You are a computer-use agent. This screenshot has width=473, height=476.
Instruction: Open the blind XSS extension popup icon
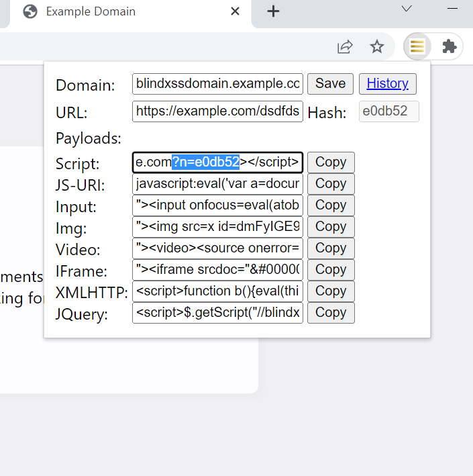click(x=417, y=46)
